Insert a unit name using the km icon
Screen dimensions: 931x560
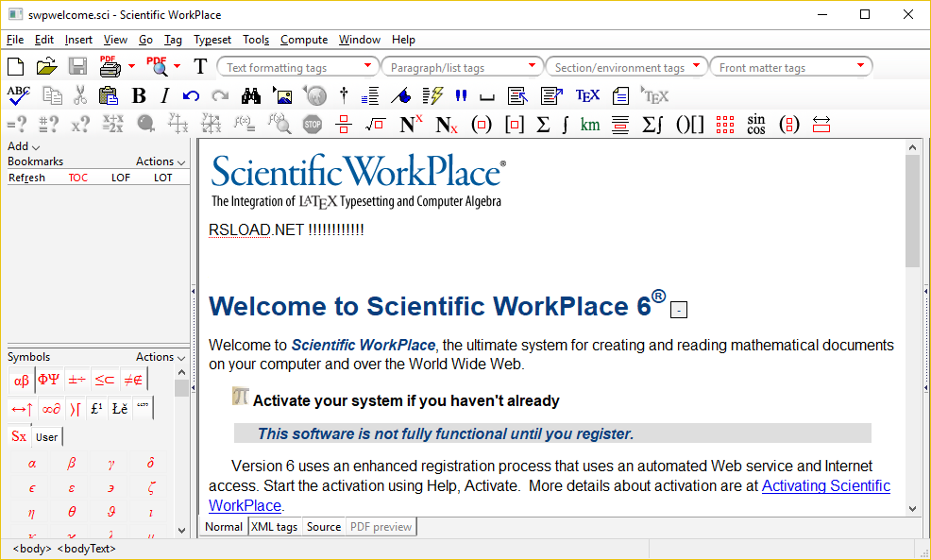click(x=589, y=124)
